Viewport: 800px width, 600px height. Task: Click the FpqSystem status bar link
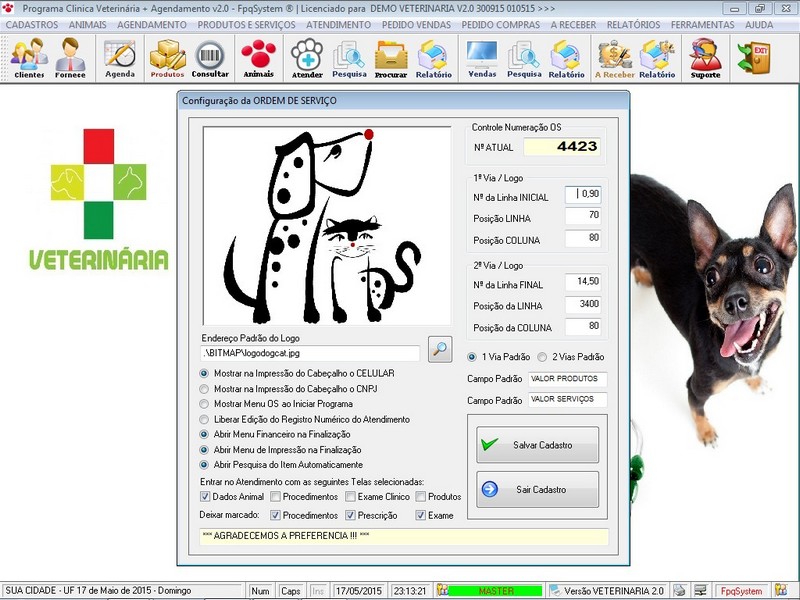(x=741, y=591)
